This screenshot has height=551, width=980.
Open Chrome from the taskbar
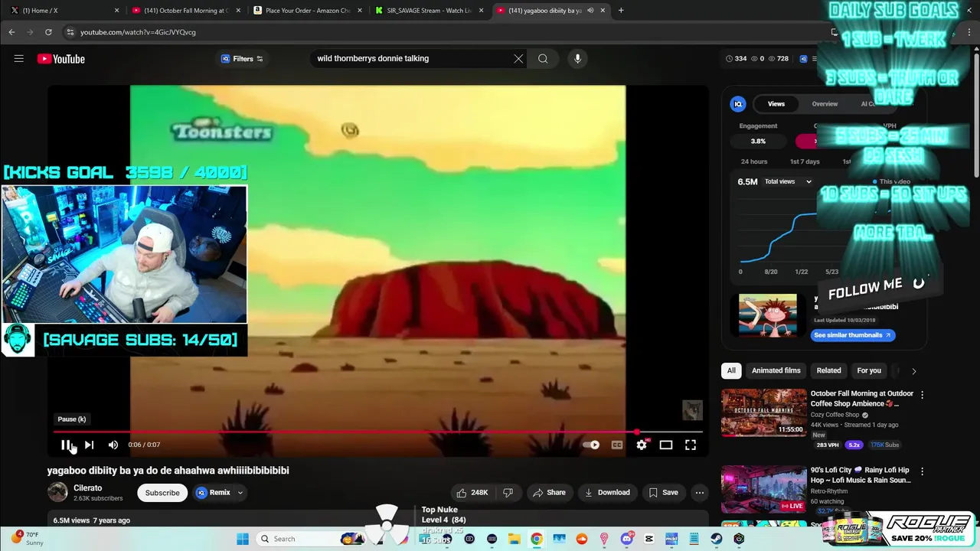[x=537, y=539]
